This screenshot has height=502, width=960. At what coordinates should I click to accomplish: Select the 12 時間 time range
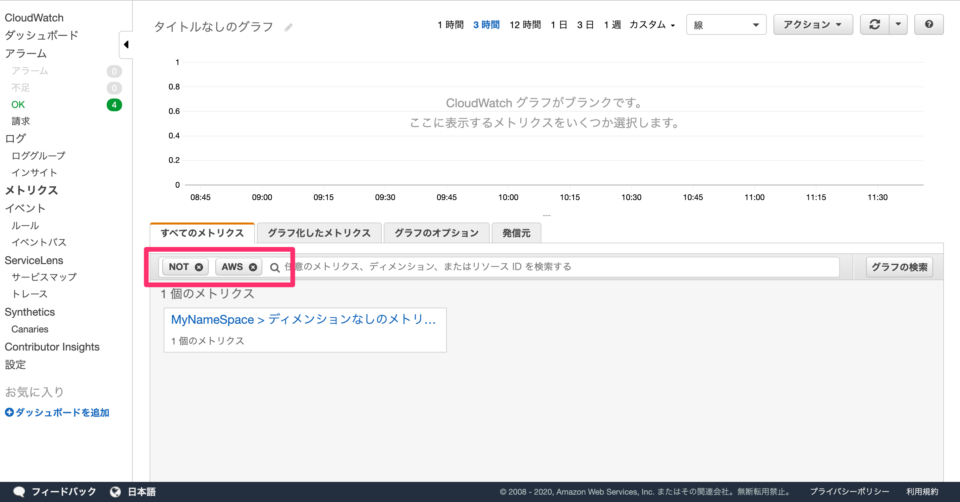pyautogui.click(x=525, y=25)
